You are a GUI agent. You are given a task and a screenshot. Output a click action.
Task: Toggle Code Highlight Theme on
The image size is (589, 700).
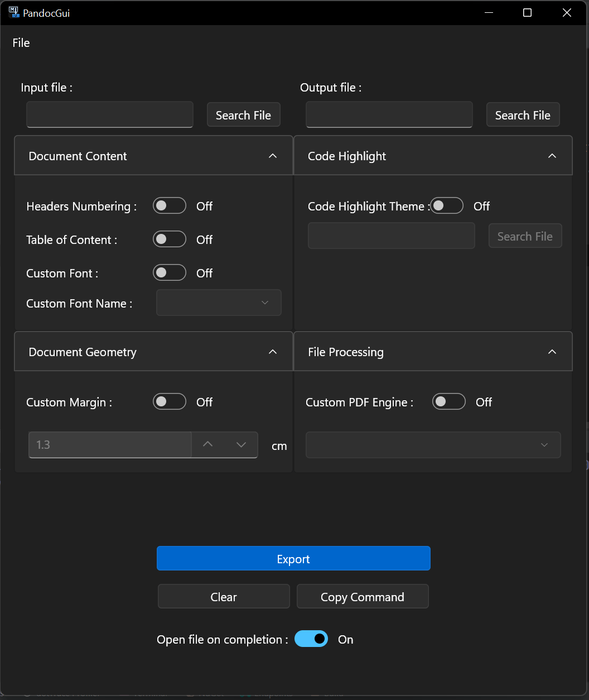click(x=447, y=205)
